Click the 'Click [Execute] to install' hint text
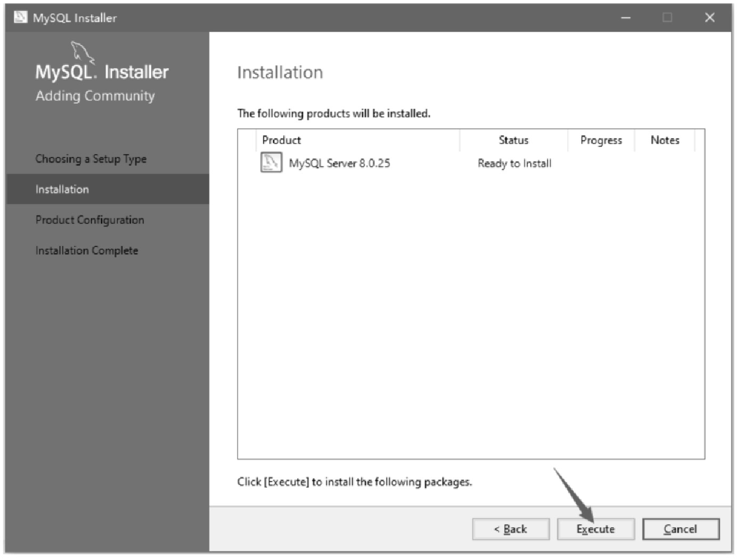 [355, 482]
